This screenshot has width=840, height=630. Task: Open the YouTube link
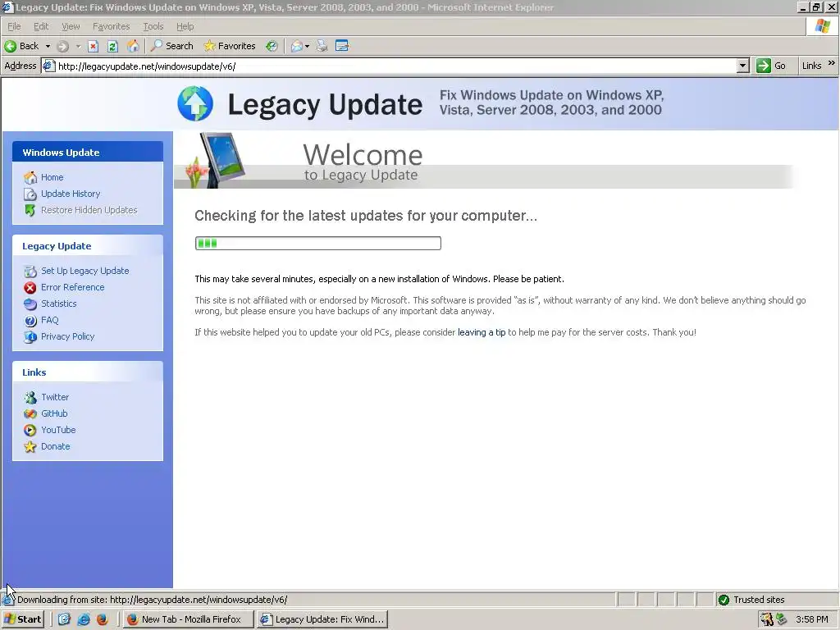pos(58,430)
